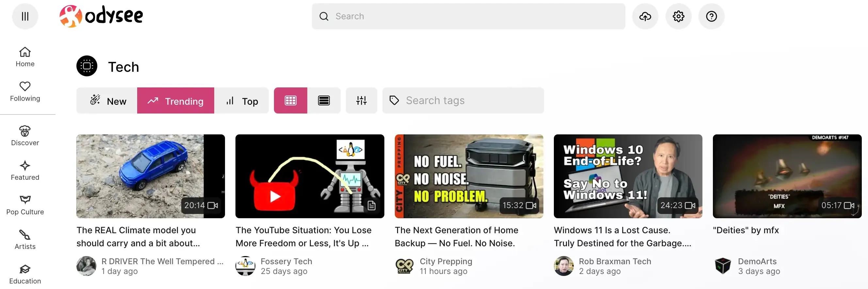The height and width of the screenshot is (289, 868).
Task: Open '"Deities" by mfx' title
Action: 746,230
